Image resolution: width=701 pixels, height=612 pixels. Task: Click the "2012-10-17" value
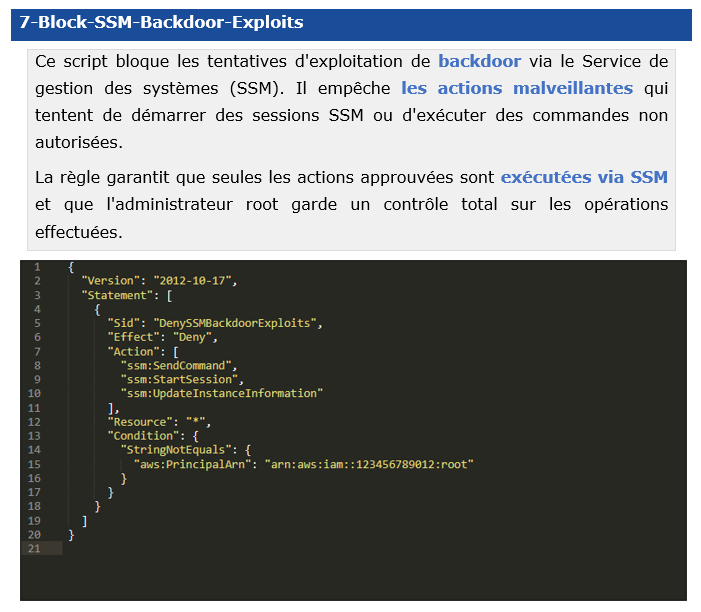tap(192, 281)
